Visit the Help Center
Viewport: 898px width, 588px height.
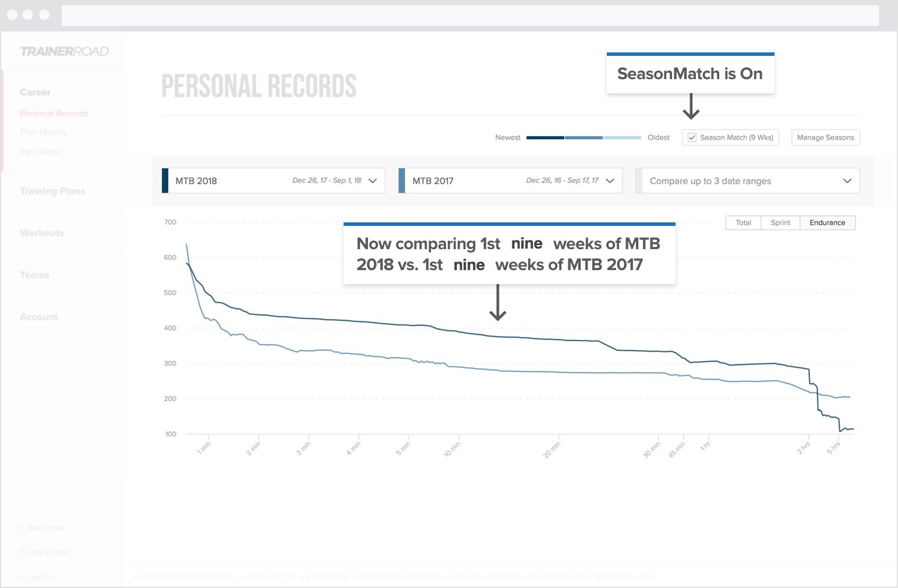pyautogui.click(x=44, y=552)
